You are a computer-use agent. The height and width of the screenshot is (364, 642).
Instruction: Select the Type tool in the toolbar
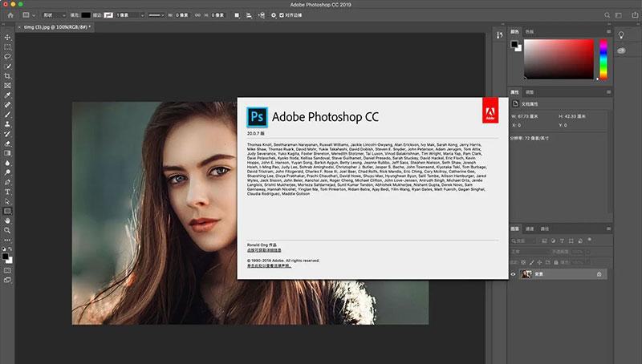[7, 192]
